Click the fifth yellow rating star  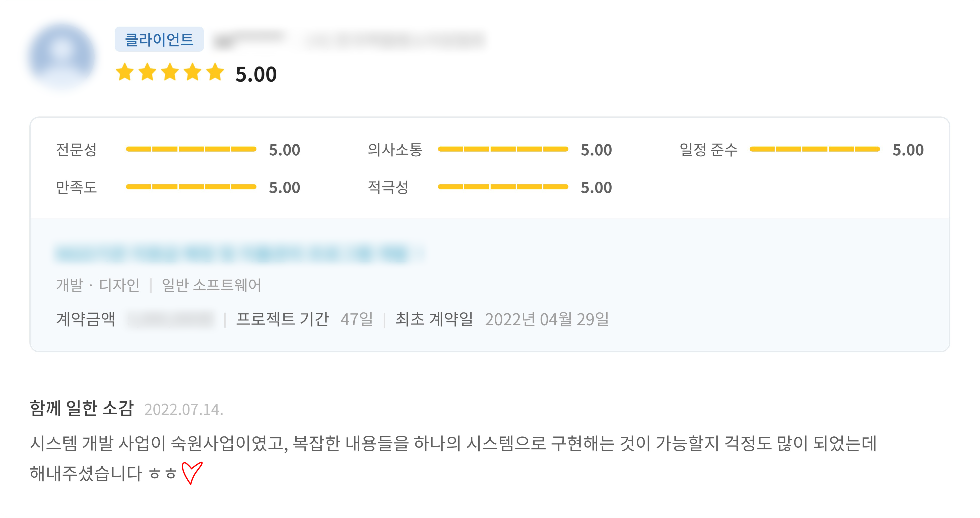click(x=215, y=72)
